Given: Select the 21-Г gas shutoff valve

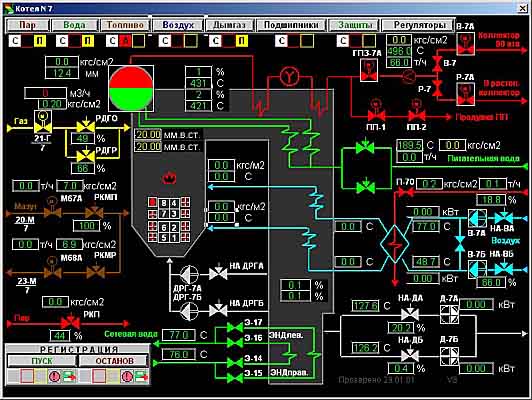Looking at the screenshot, I should 43,121.
